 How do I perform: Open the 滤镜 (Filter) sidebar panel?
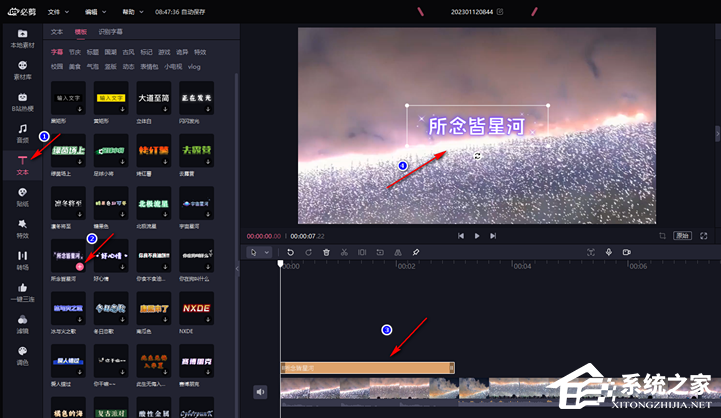pos(22,323)
